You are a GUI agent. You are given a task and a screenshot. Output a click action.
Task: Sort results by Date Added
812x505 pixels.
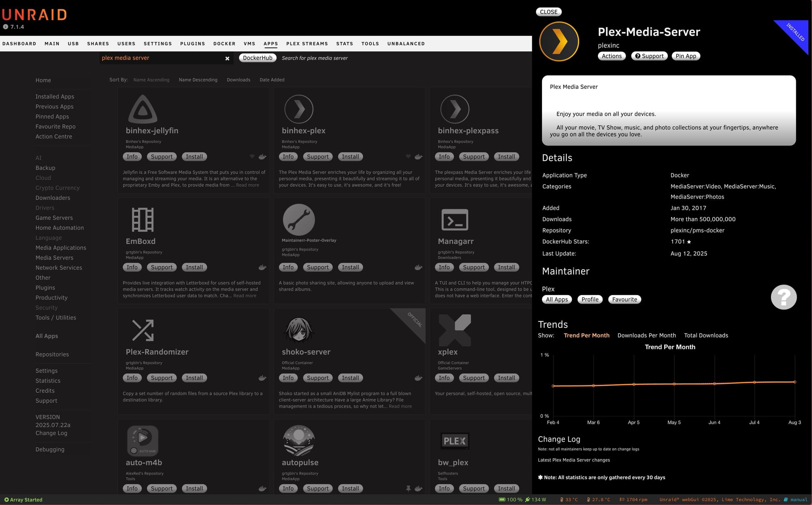point(272,80)
